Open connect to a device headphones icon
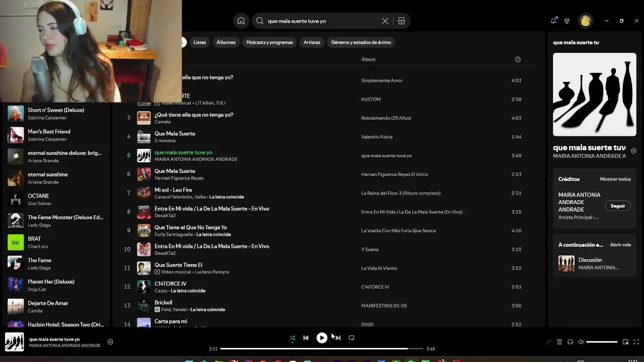 point(570,342)
